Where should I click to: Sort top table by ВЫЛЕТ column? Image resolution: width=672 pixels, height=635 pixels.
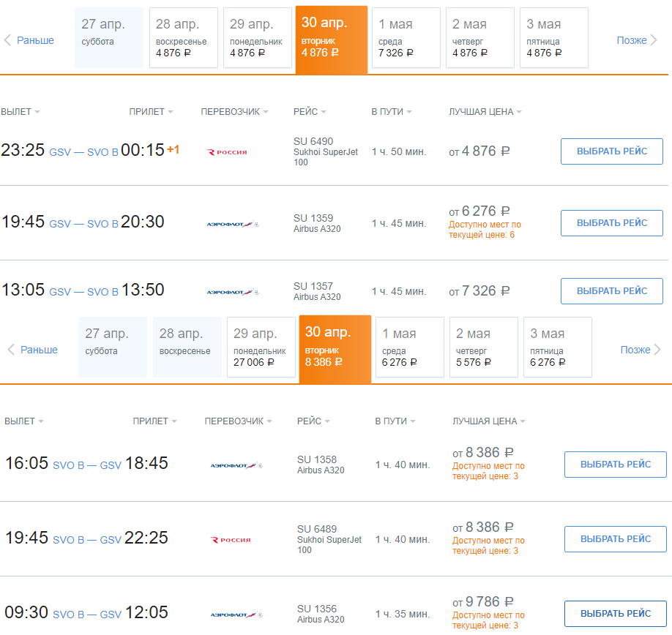coord(20,112)
